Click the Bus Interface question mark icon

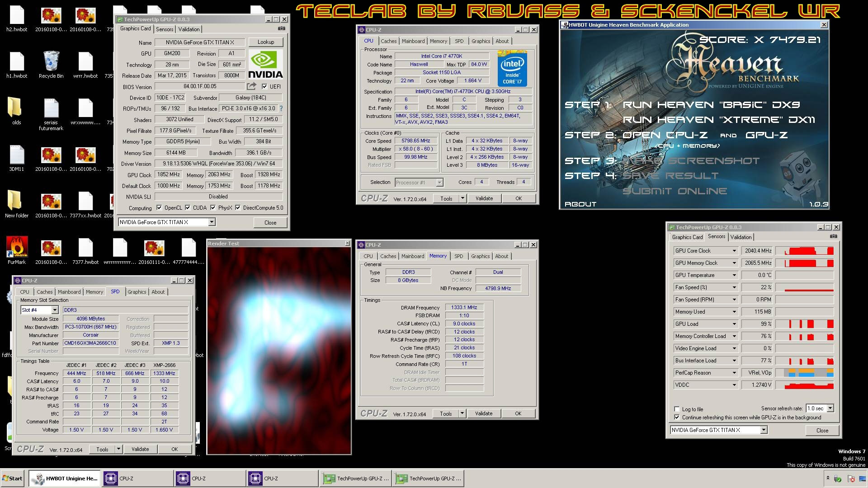click(x=281, y=108)
